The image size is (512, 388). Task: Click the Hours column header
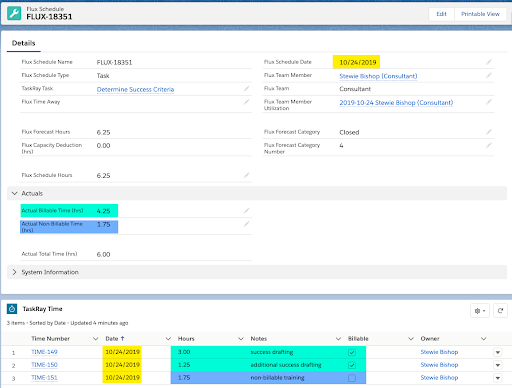click(186, 339)
